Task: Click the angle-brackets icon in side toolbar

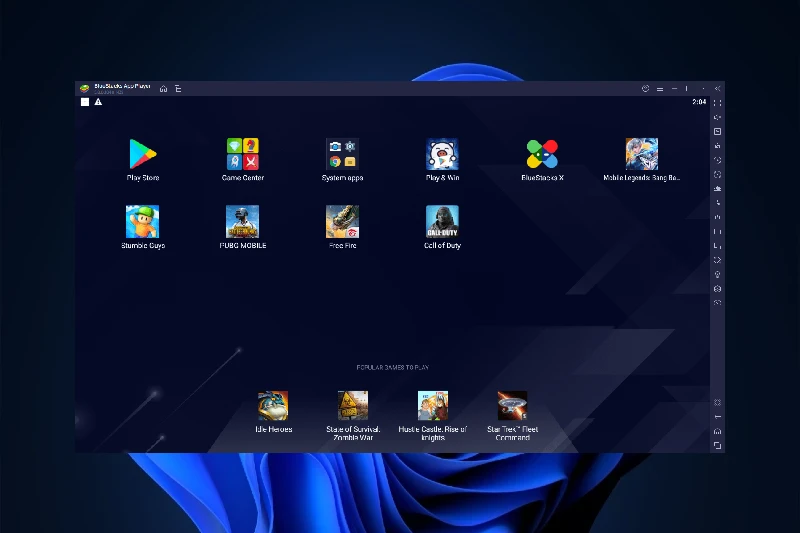Action: pos(717,260)
